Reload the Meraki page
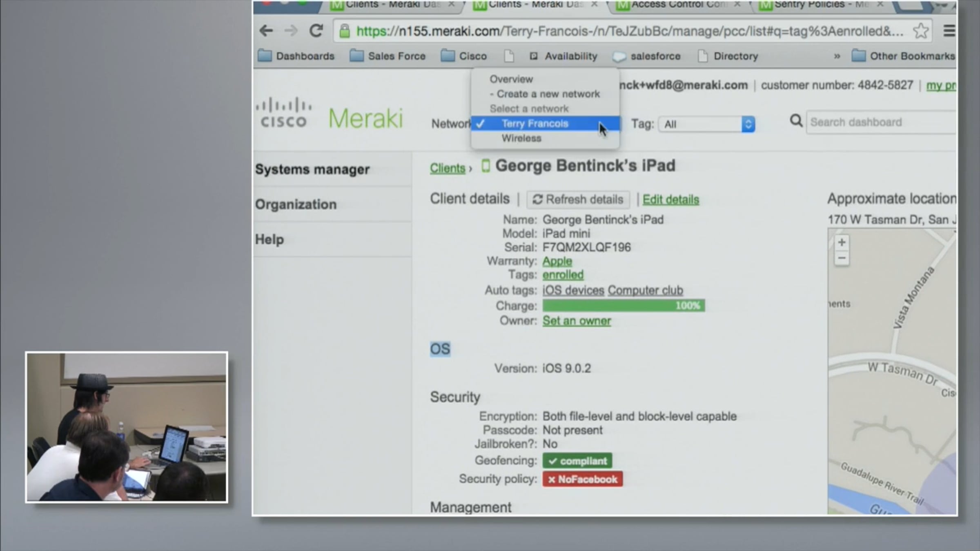The height and width of the screenshot is (551, 980). [316, 31]
